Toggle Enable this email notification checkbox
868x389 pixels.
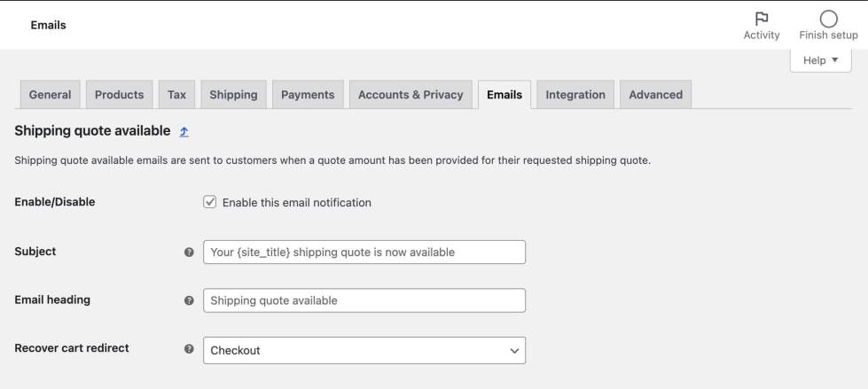pyautogui.click(x=210, y=202)
